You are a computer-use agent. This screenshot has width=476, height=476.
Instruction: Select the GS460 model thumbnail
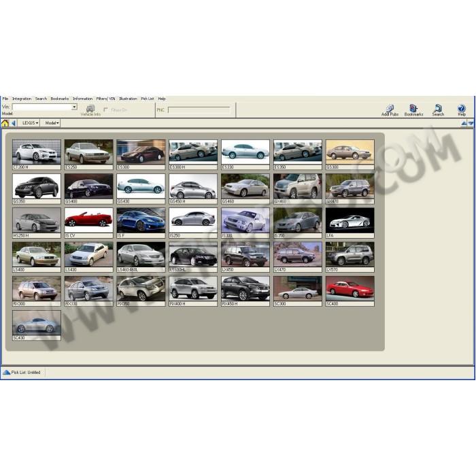point(245,188)
